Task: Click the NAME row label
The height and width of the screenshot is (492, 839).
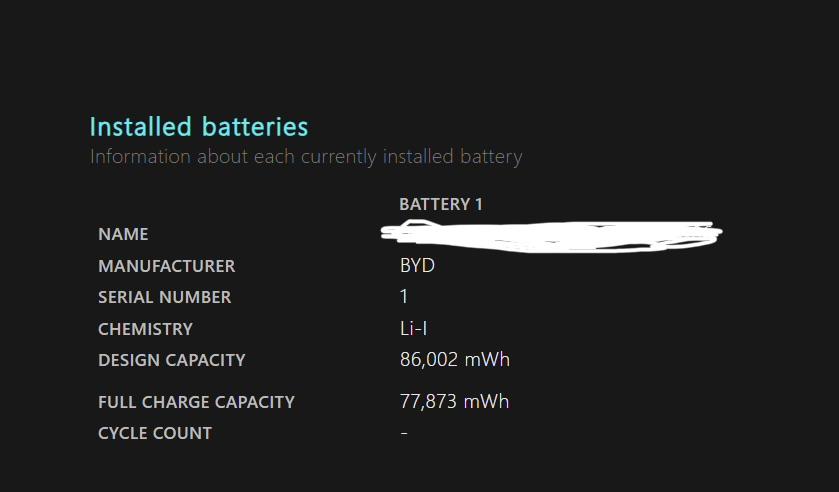Action: [x=123, y=234]
